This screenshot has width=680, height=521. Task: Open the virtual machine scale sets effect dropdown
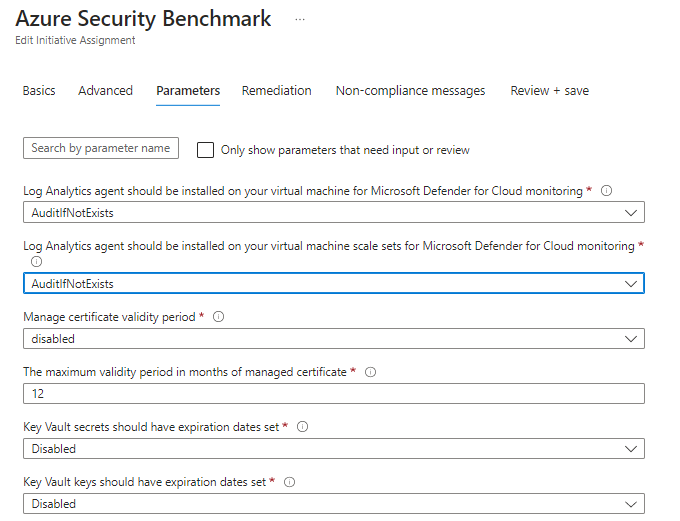pyautogui.click(x=333, y=284)
